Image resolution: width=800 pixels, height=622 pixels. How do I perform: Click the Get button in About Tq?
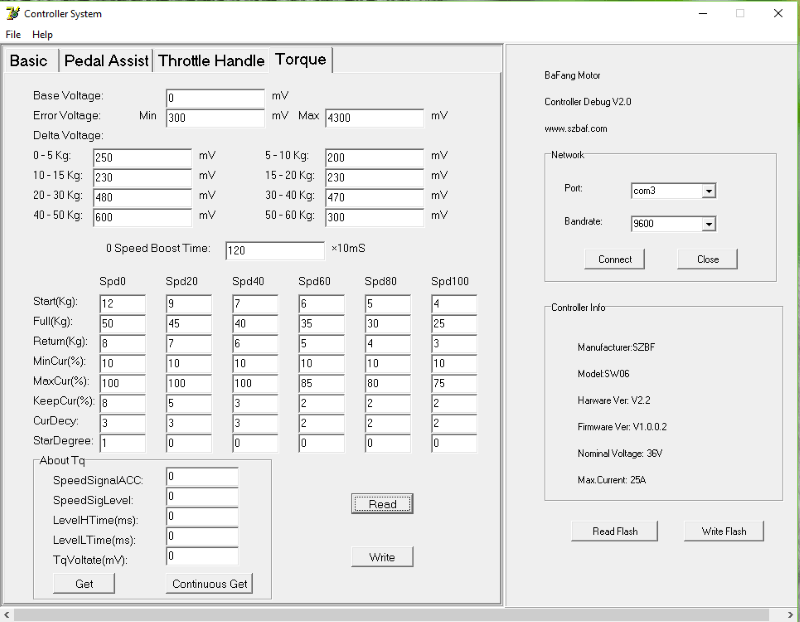[x=84, y=584]
